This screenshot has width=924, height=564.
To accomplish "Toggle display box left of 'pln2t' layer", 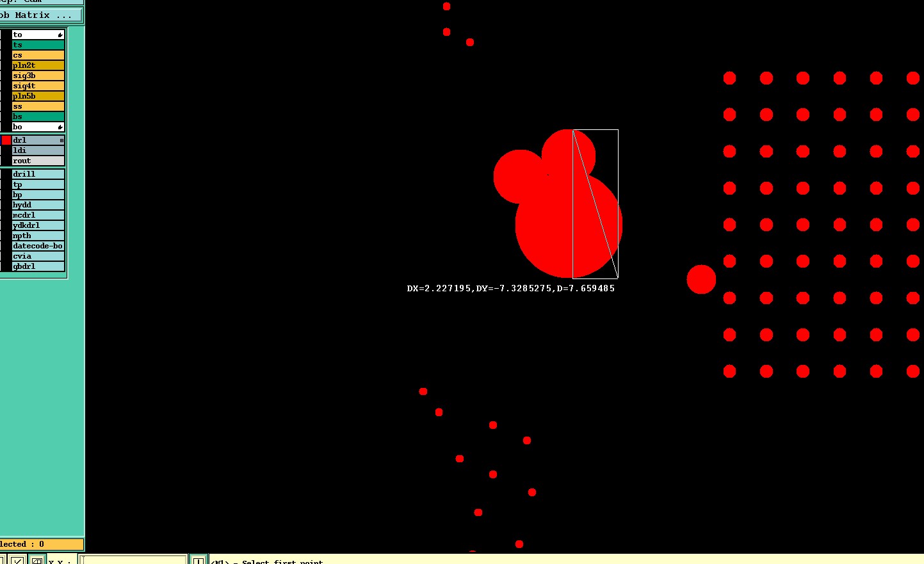I will (x=6, y=65).
